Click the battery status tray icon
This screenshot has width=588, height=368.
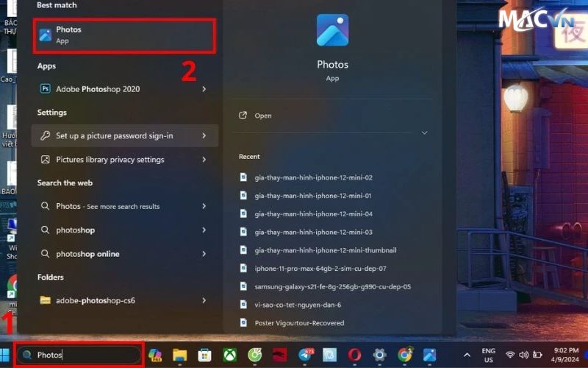537,355
